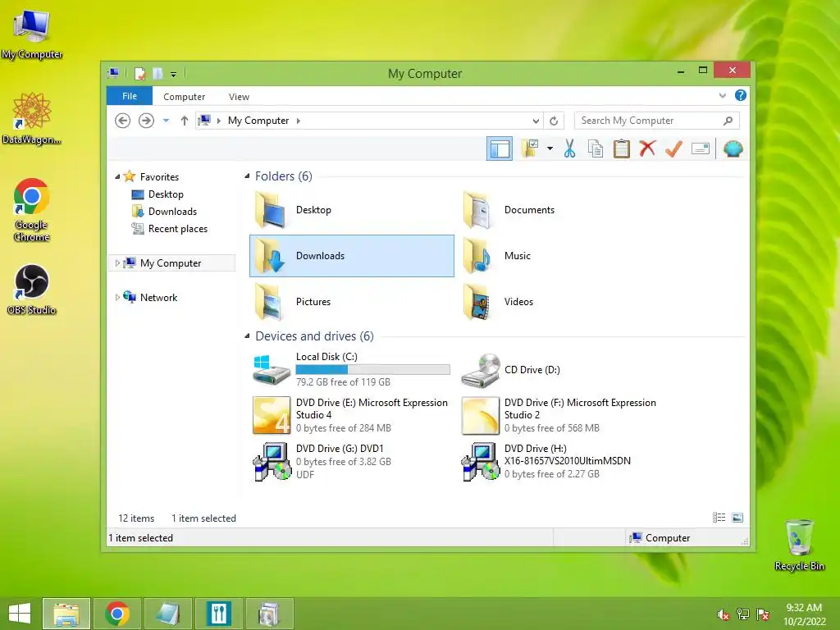The height and width of the screenshot is (630, 840).
Task: Go forward with the Forward arrow
Action: [146, 121]
